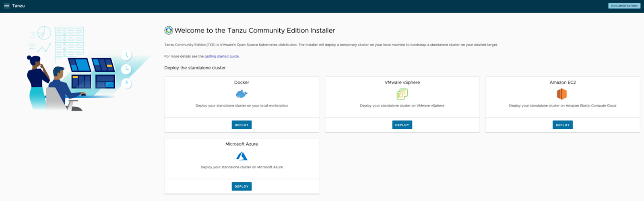Screen dimensions: 644x201
Task: Click the Tanzu Community Edition logo icon
Action: [169, 30]
